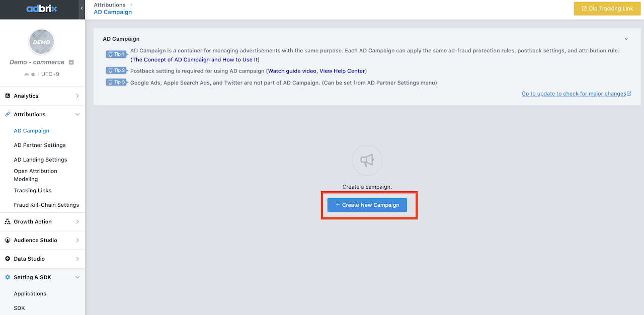Image resolution: width=644 pixels, height=315 pixels.
Task: Click the adbrix logo
Action: tap(42, 9)
